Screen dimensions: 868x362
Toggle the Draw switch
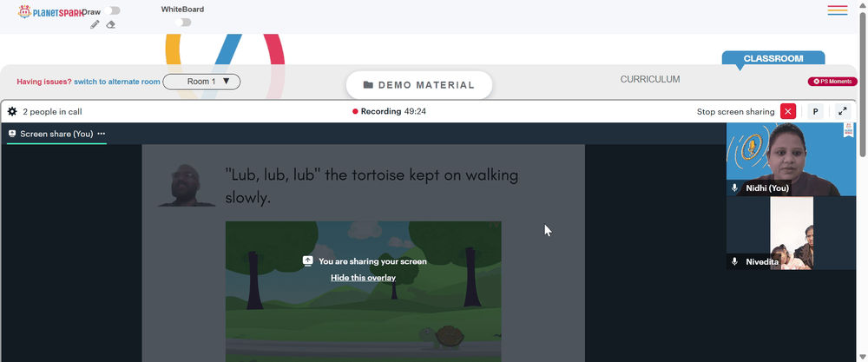pos(112,10)
